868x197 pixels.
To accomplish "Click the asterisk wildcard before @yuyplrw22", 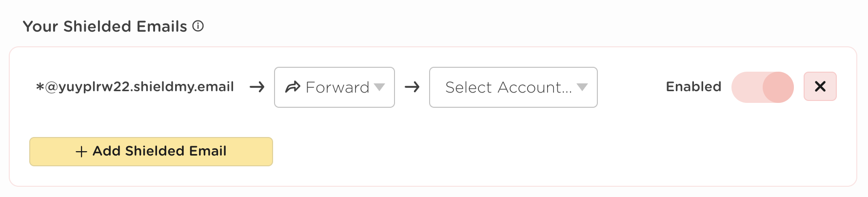I will click(40, 87).
